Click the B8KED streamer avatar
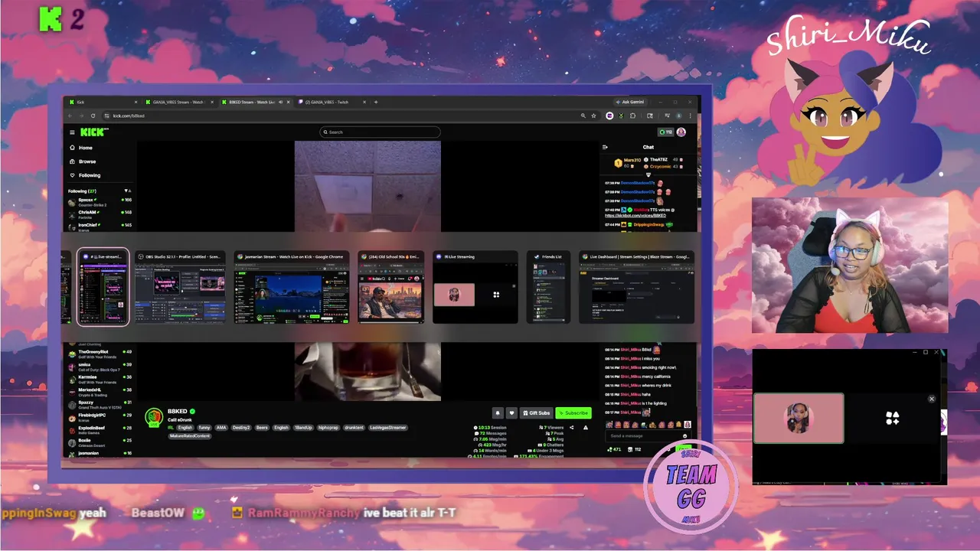The image size is (980, 551). pyautogui.click(x=154, y=416)
